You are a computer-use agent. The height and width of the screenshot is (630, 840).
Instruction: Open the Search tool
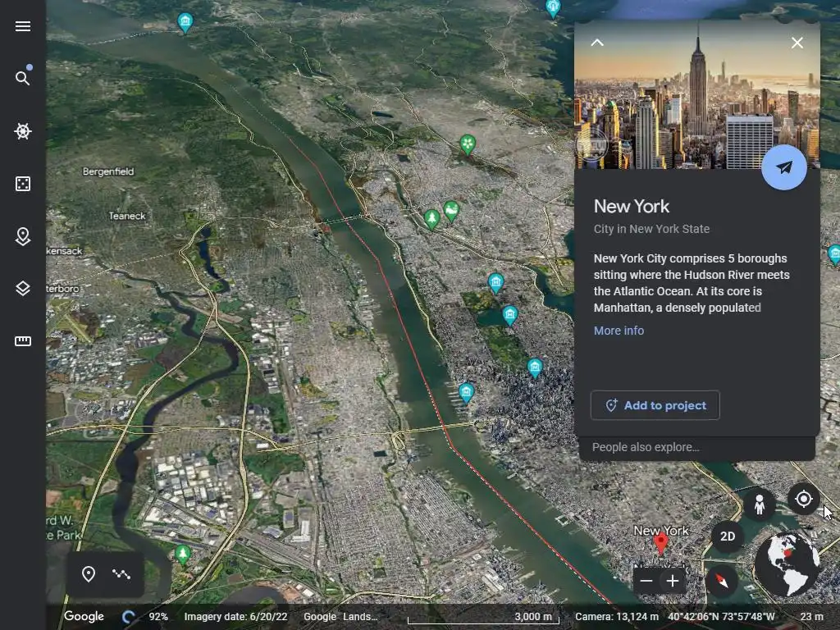22,78
